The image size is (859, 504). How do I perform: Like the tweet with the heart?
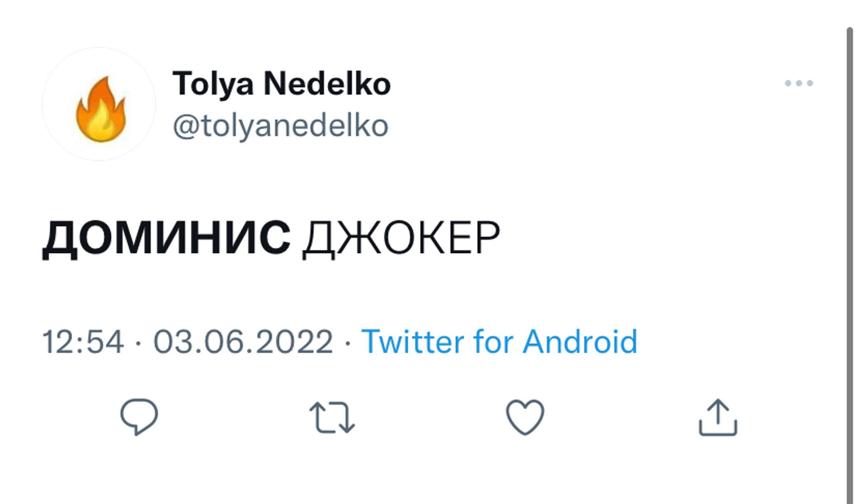pos(524,417)
